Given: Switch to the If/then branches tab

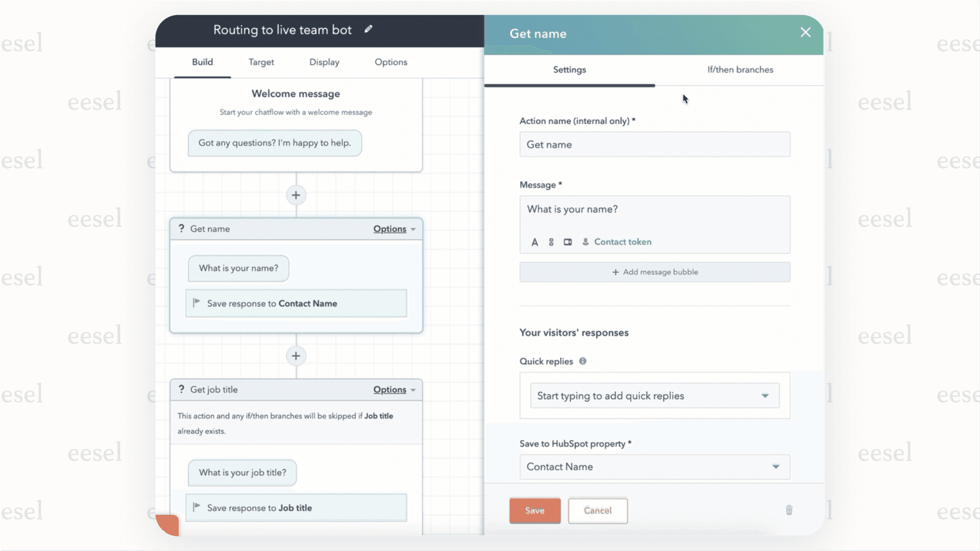Looking at the screenshot, I should point(740,69).
